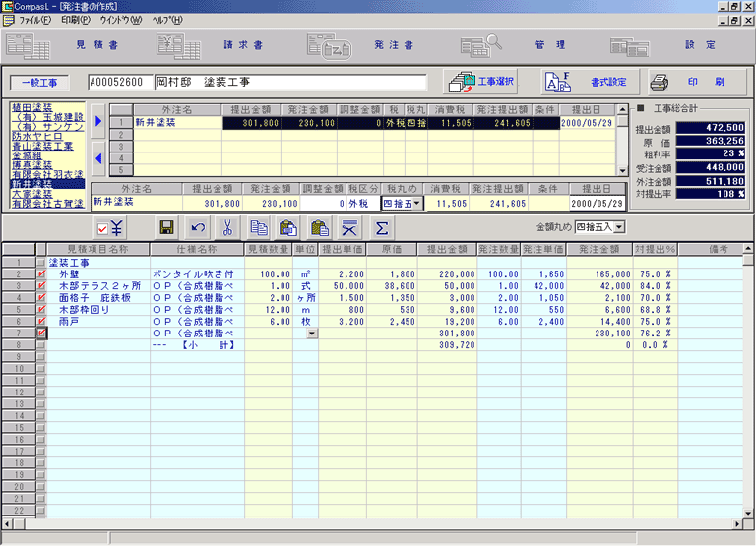Click the 一般工事 type button

(x=39, y=83)
